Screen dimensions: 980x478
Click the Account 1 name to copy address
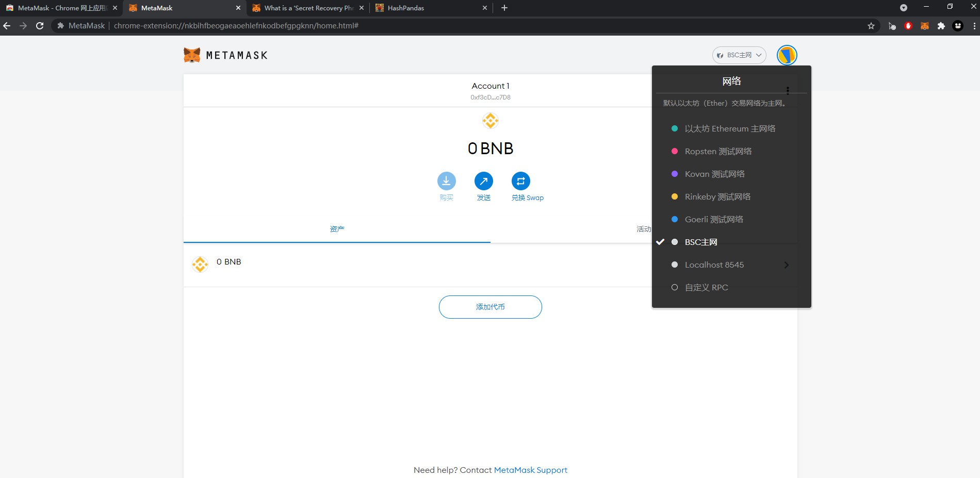(491, 86)
